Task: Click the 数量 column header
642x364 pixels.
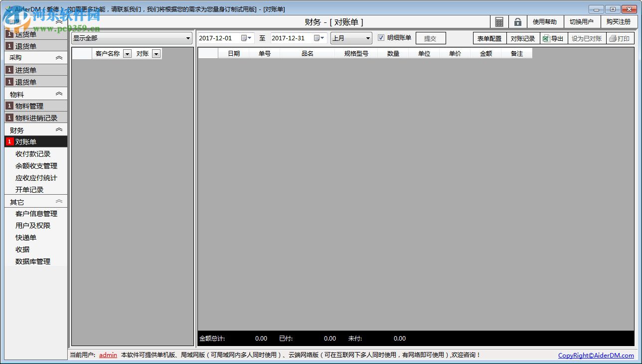Action: [x=393, y=53]
